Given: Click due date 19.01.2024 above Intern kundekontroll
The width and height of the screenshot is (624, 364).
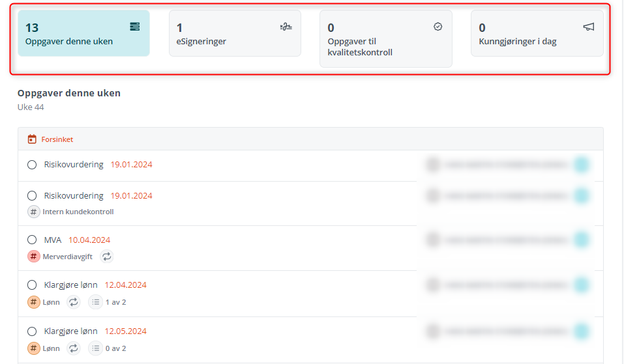Looking at the screenshot, I should pos(131,195).
